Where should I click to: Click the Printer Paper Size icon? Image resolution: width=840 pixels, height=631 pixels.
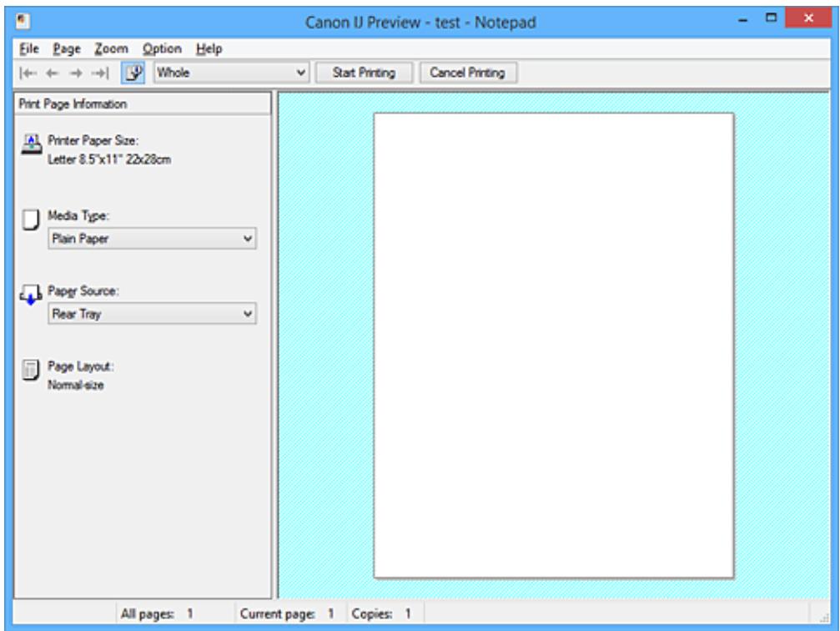(31, 144)
